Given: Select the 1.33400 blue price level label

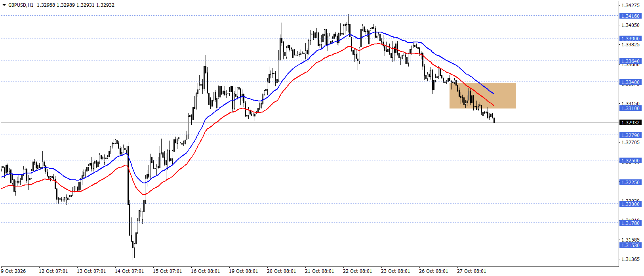Looking at the screenshot, I should (630, 82).
